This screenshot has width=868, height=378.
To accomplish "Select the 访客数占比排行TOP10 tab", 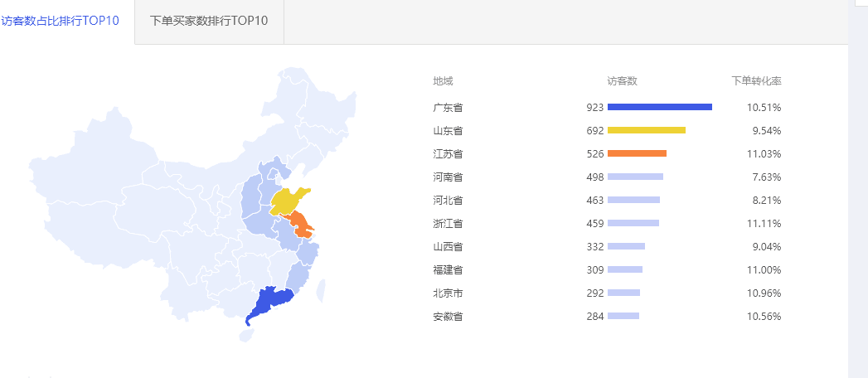I will 60,22.
